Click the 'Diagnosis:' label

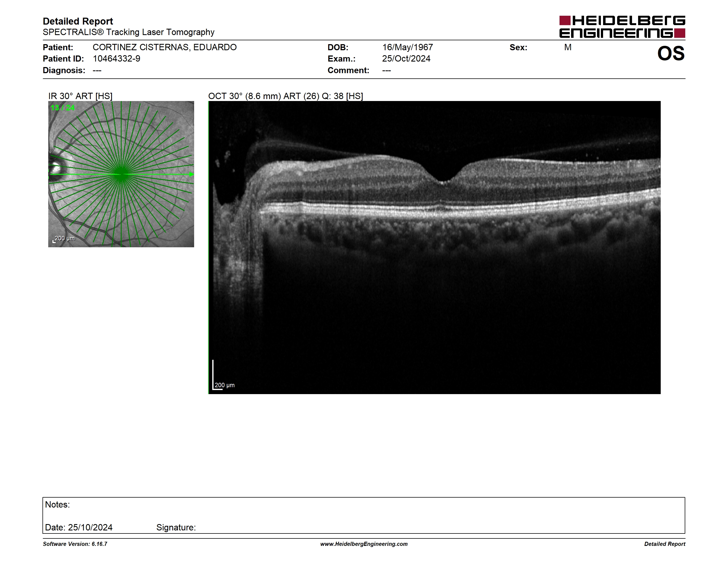click(x=64, y=70)
